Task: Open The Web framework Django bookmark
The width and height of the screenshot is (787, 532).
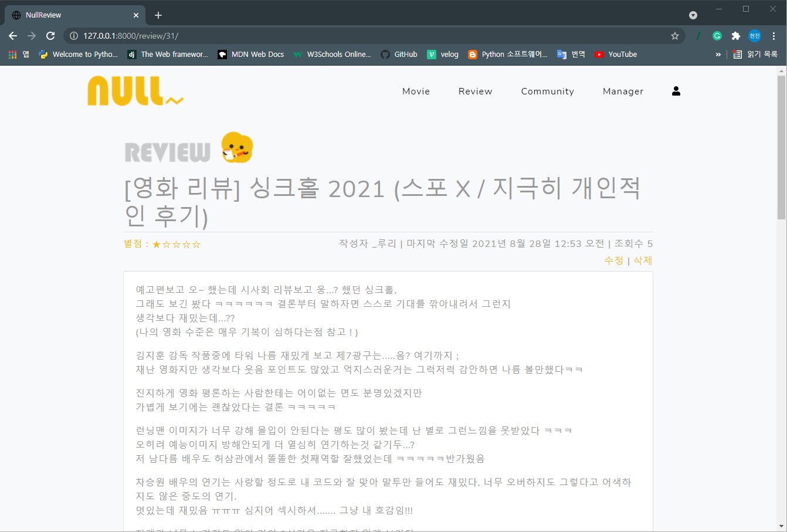Action: tap(168, 54)
